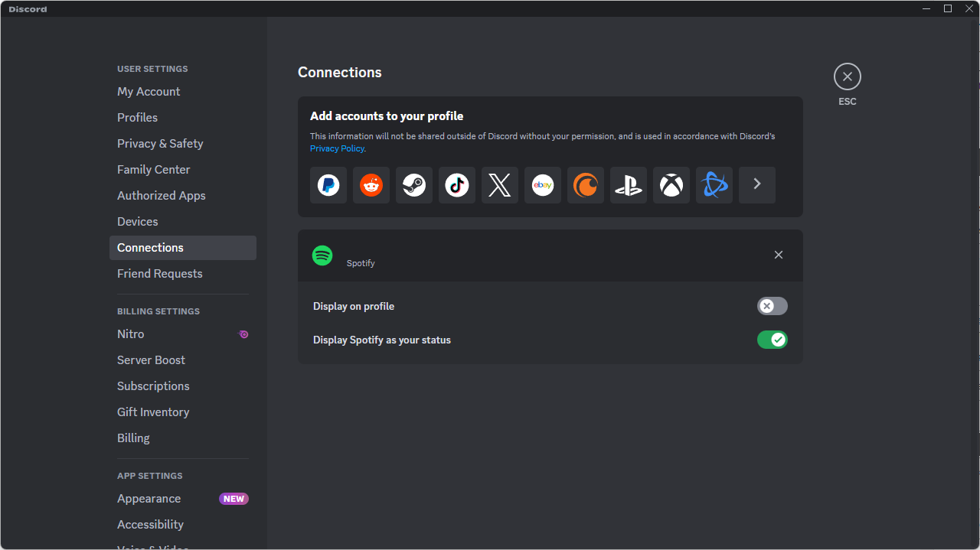This screenshot has height=550, width=980.
Task: Maximize the Discord window
Action: click(948, 8)
